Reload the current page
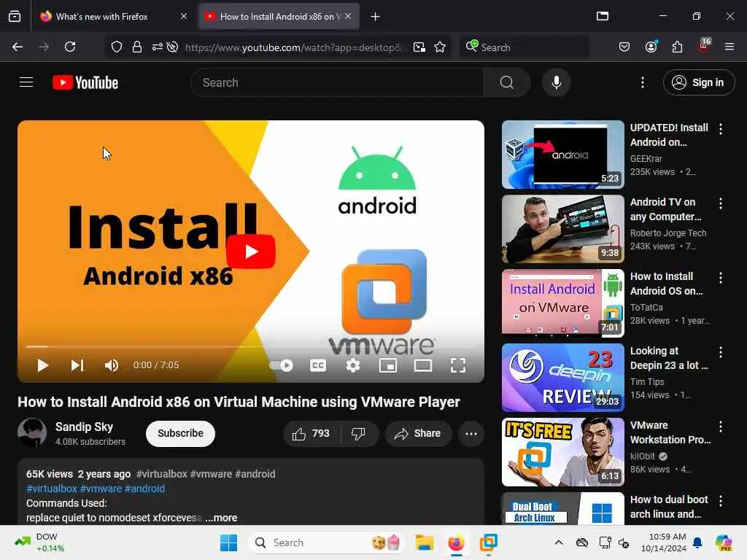The image size is (747, 560). (70, 47)
